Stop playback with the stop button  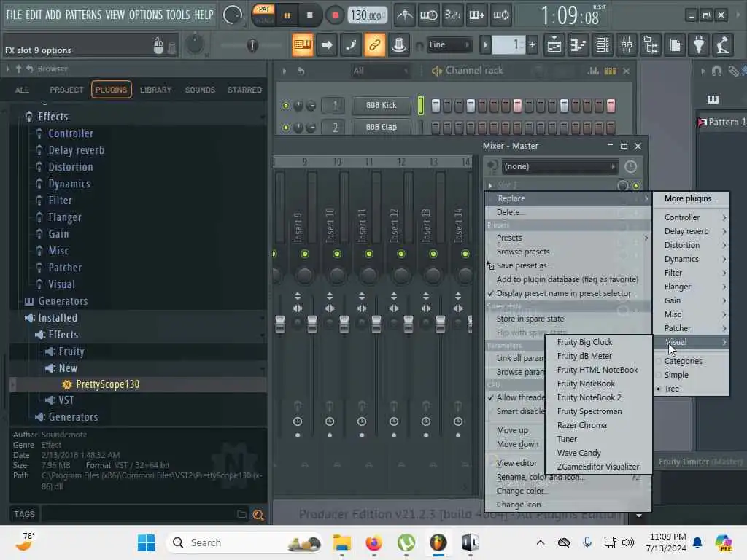(309, 15)
